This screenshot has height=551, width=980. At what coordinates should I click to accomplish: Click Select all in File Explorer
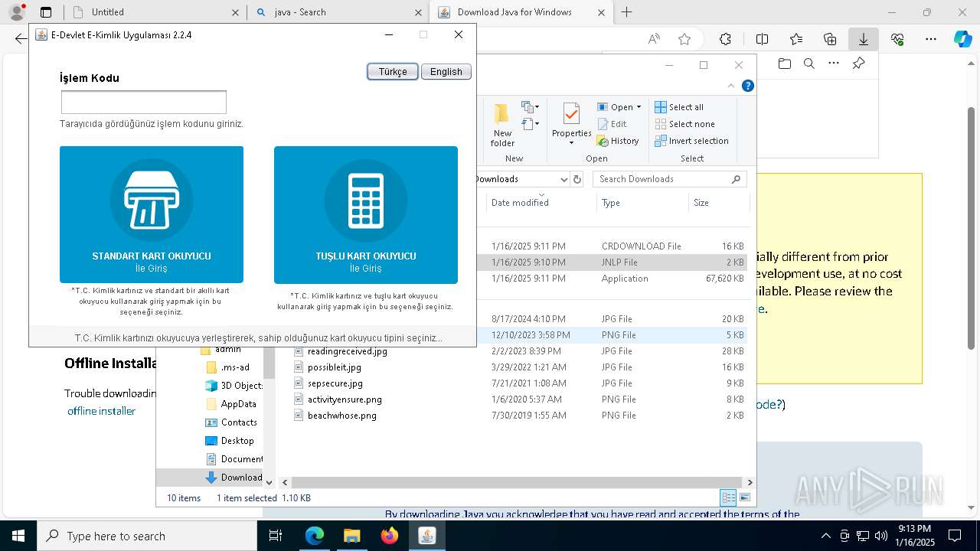[x=679, y=107]
